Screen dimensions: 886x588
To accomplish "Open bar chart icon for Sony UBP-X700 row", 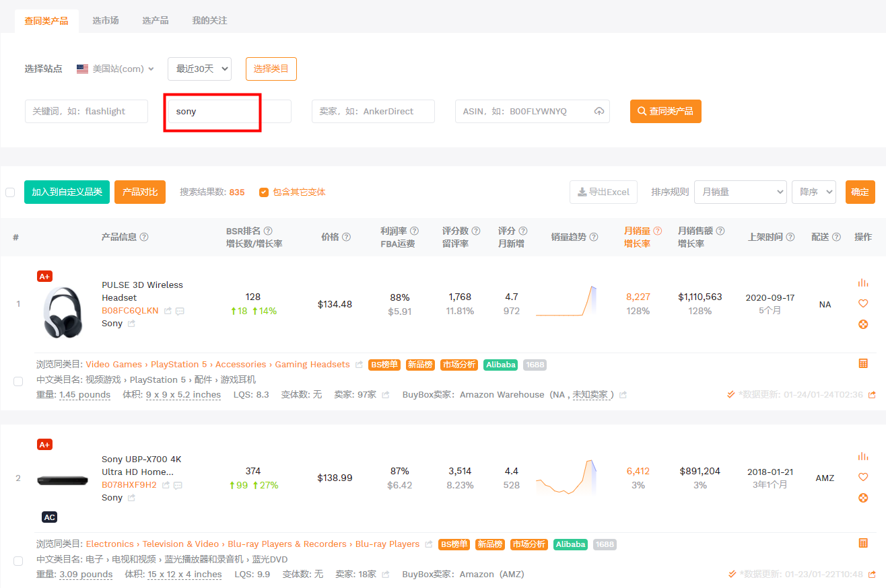I will pyautogui.click(x=863, y=456).
